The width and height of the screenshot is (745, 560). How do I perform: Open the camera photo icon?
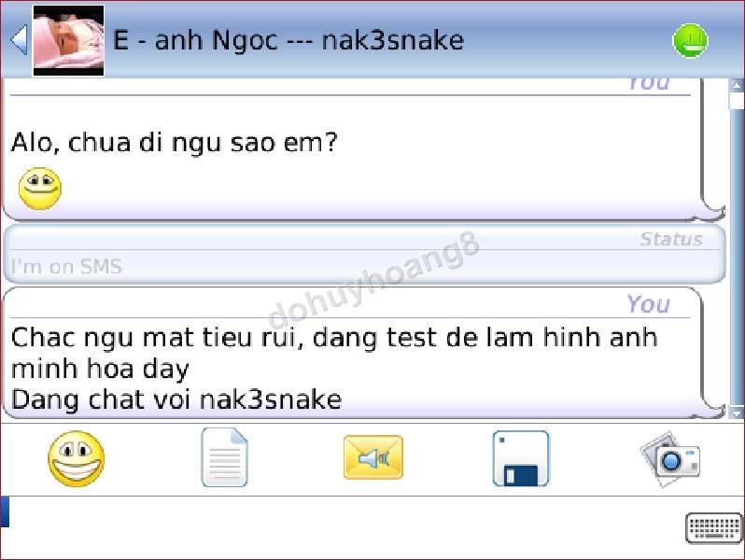point(670,458)
